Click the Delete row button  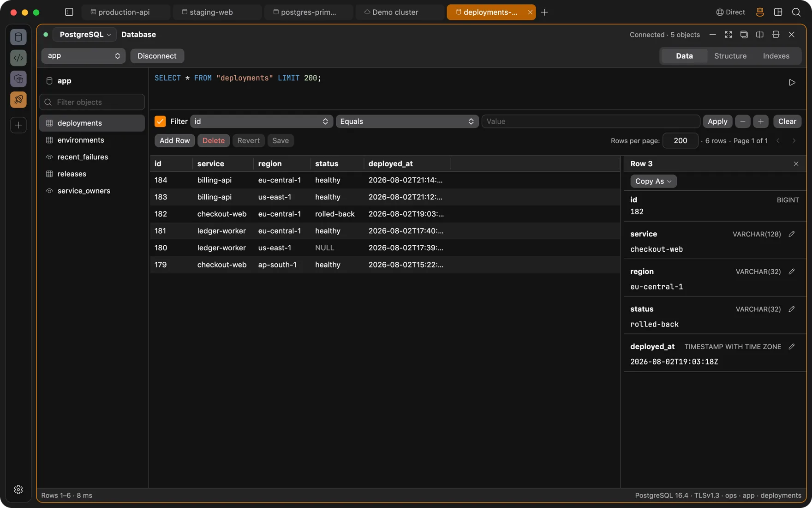pyautogui.click(x=213, y=141)
